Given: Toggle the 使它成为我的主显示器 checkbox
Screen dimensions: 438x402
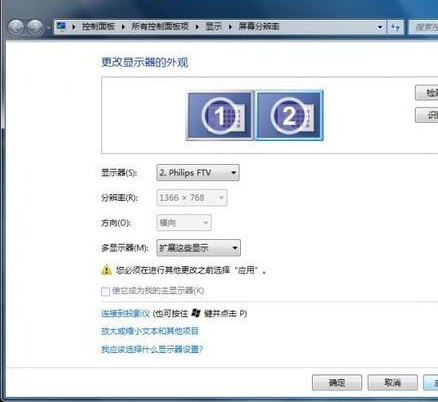Looking at the screenshot, I should click(105, 291).
